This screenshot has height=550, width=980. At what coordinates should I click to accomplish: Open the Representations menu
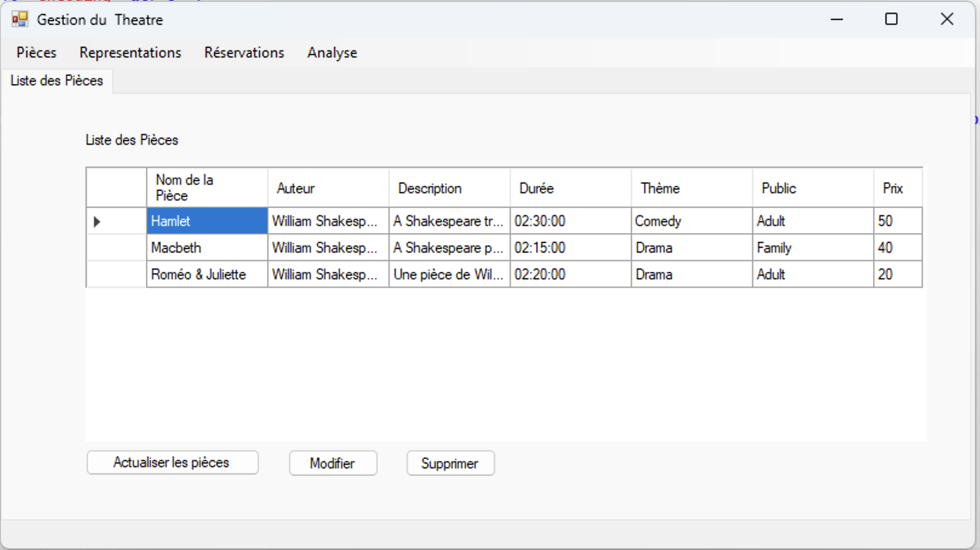130,53
